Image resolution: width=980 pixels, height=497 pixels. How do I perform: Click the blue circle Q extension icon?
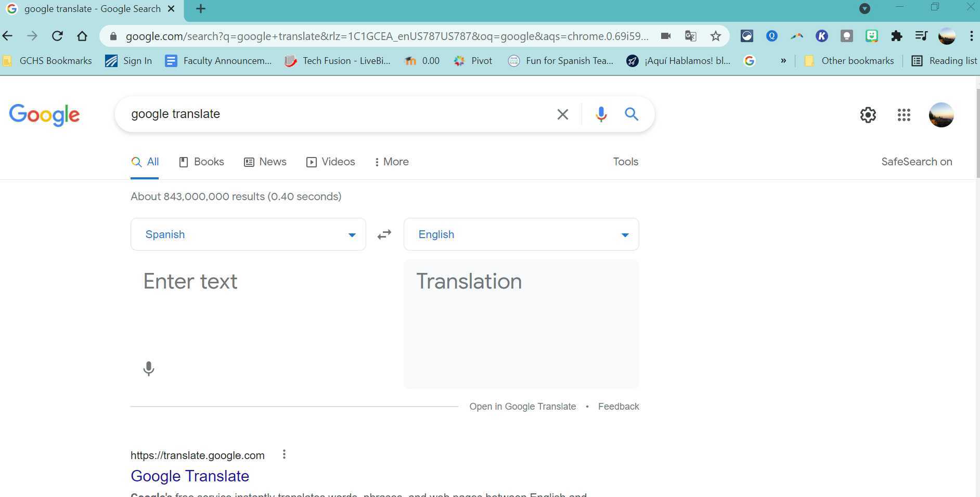(x=771, y=36)
